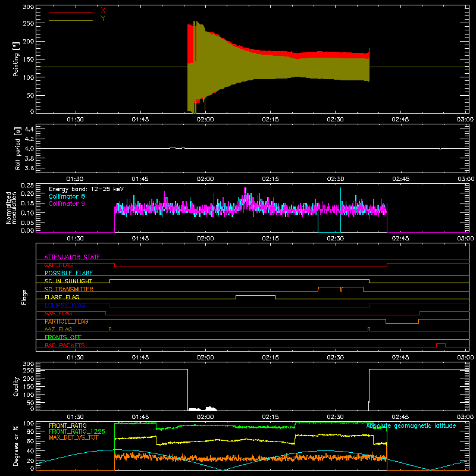Screen dimensions: 476x476
Task: Click the '250' tick on the Pointing axis
Action: click(28, 23)
